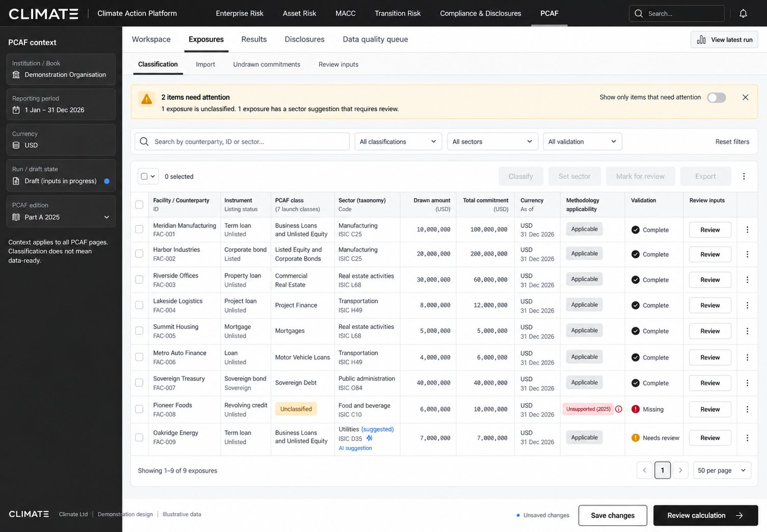767x532 pixels.
Task: Click the Reset filters link
Action: tap(732, 142)
